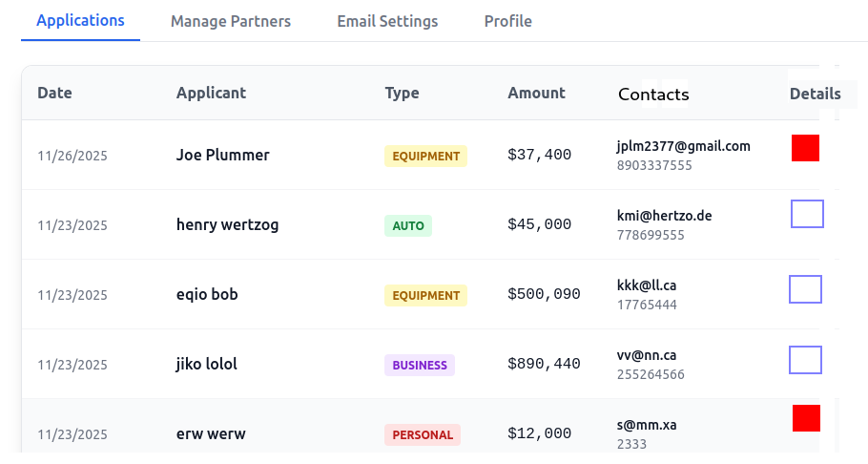Viewport: 868px width, 464px height.
Task: Open the Manage Partners tab
Action: [x=231, y=21]
